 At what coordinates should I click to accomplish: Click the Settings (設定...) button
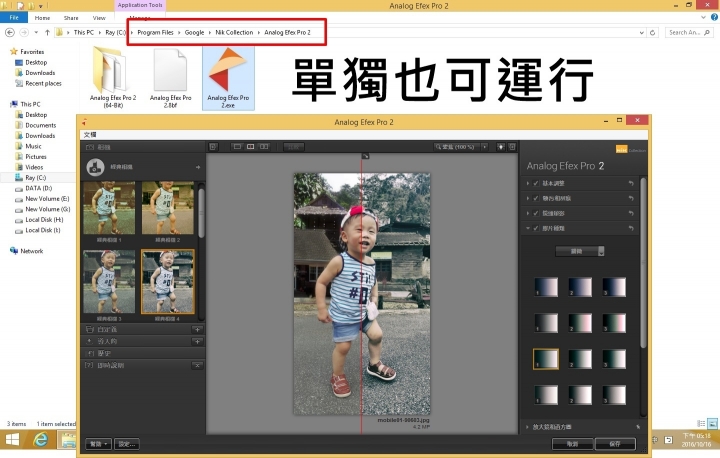tap(127, 444)
